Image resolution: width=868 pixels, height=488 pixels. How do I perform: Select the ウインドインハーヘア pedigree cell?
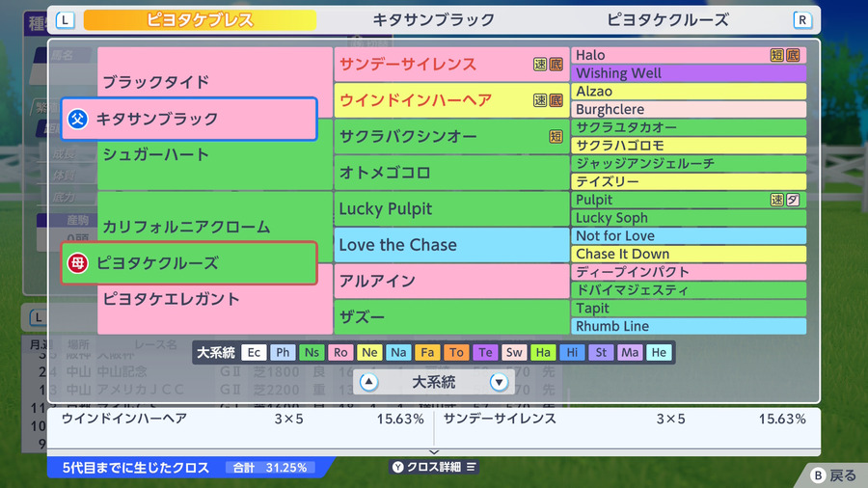[x=451, y=100]
